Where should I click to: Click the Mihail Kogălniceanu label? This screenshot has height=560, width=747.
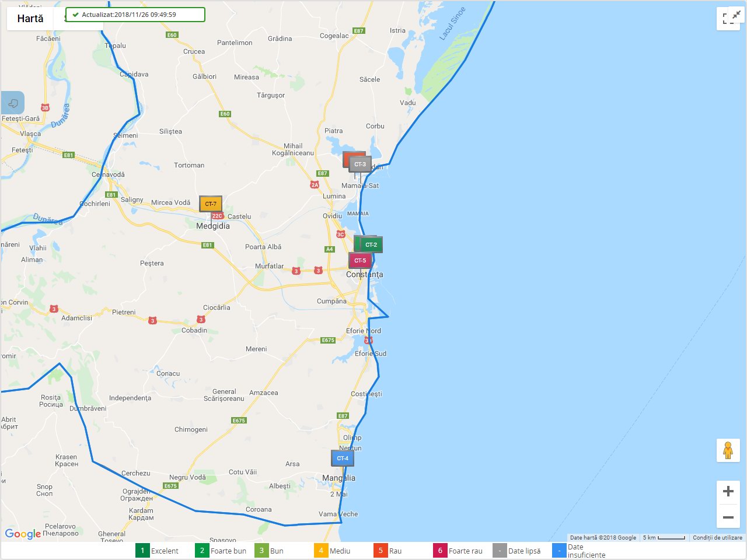coord(293,149)
